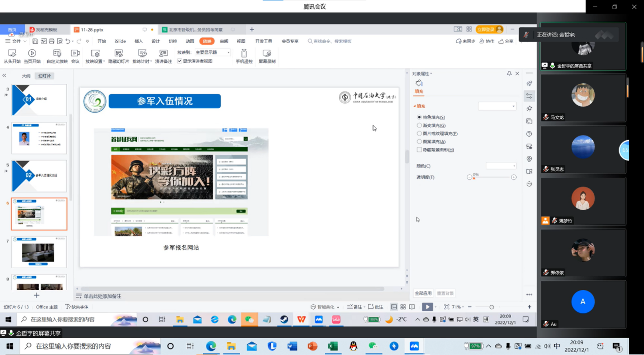The height and width of the screenshot is (355, 644).
Task: Start slideshow with 从头开始 icon
Action: point(12,53)
